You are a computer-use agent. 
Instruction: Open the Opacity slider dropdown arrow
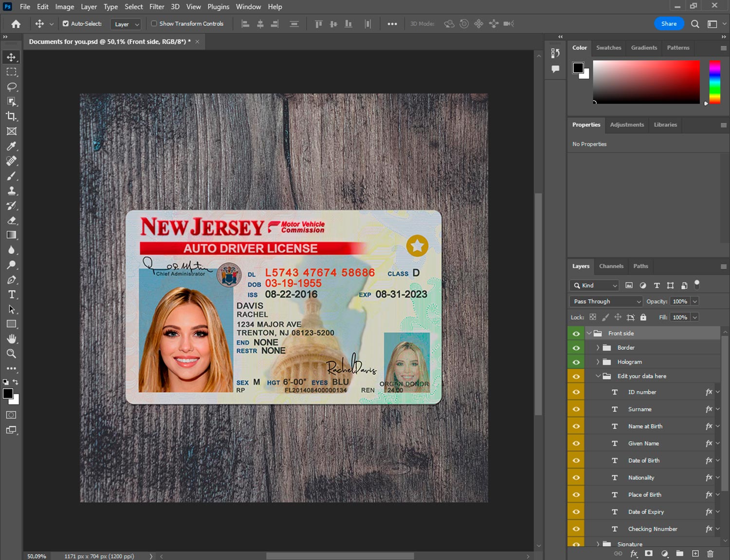[x=695, y=302]
